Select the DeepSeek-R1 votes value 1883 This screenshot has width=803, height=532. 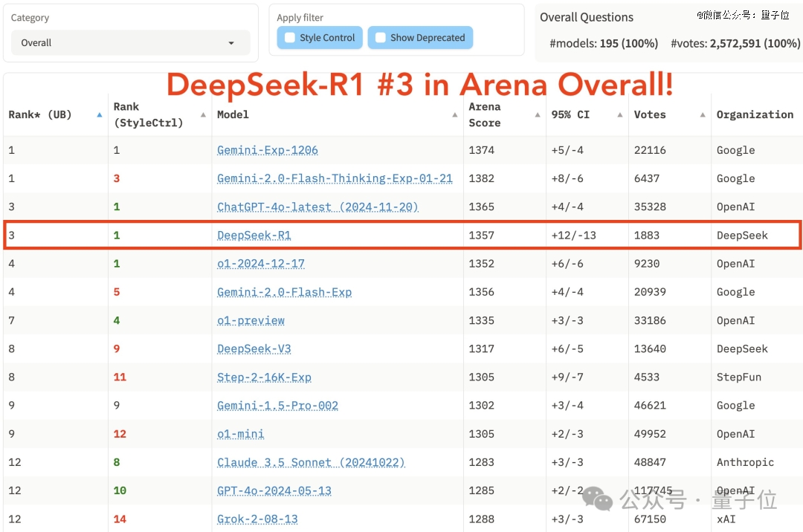647,236
